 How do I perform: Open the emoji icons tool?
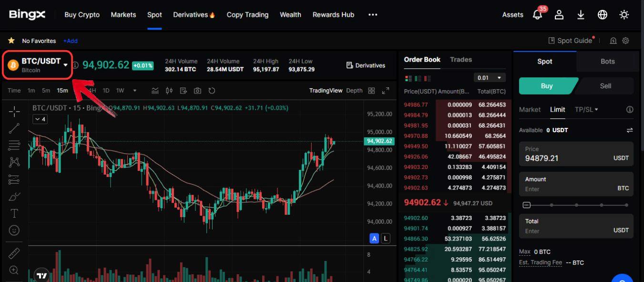pyautogui.click(x=14, y=230)
